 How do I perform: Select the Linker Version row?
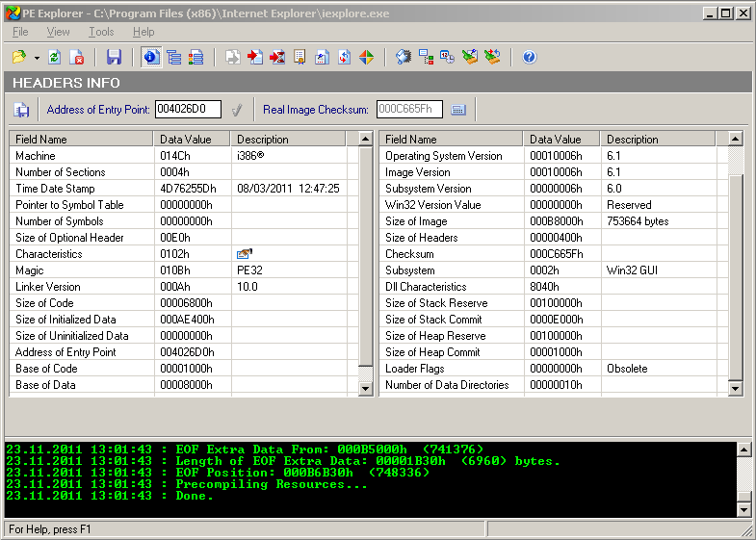tap(184, 287)
